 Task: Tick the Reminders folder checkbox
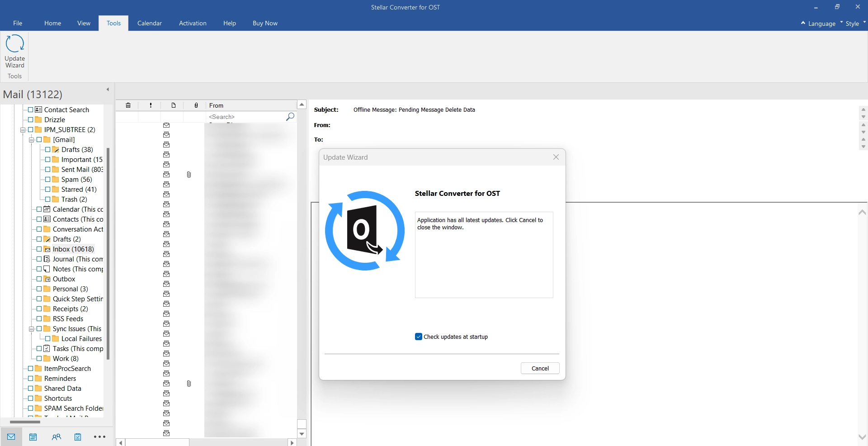point(31,379)
